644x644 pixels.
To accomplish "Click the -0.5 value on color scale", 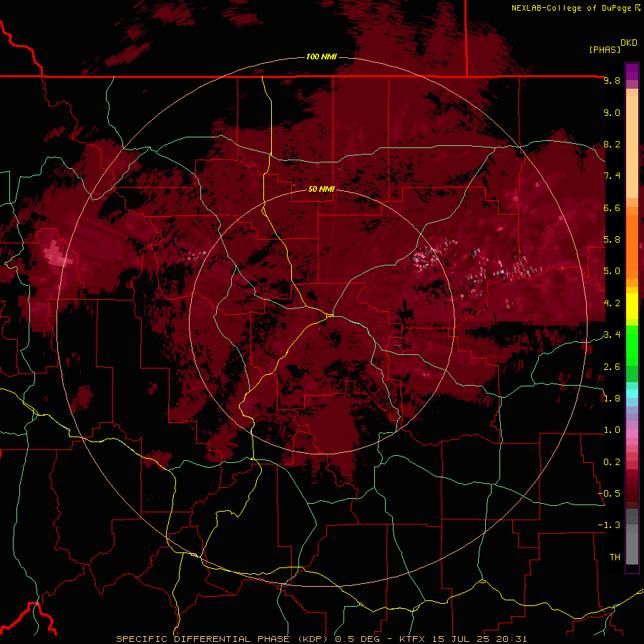I will 609,494.
